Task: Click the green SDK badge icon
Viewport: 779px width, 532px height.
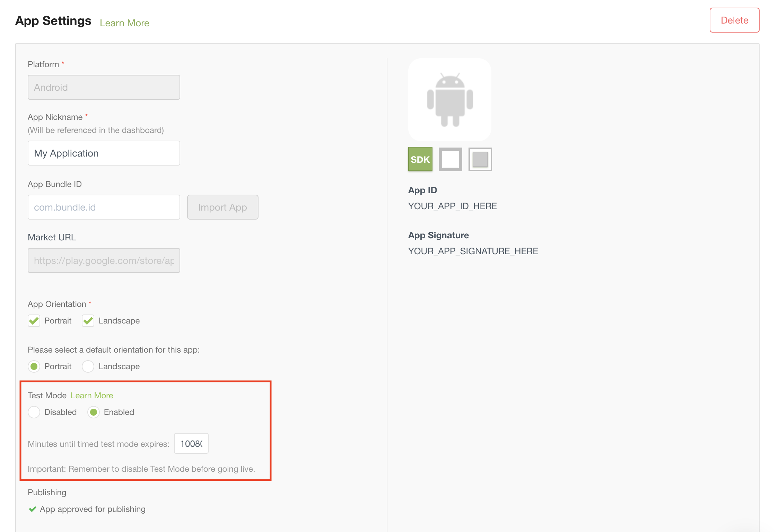Action: tap(420, 159)
